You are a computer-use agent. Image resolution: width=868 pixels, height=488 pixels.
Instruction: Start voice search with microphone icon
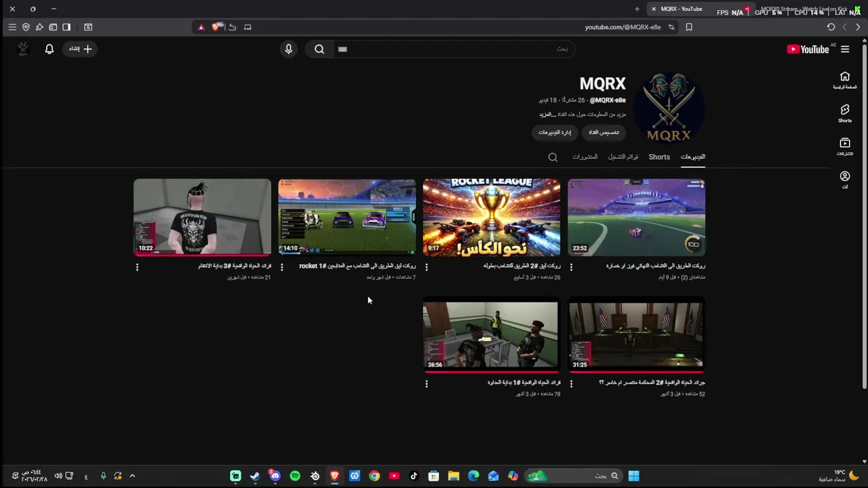click(289, 49)
